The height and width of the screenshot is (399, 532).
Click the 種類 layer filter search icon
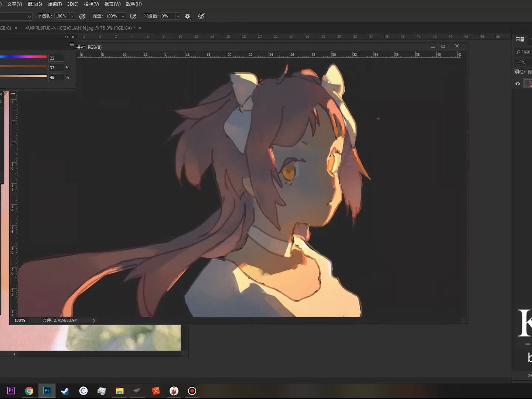518,52
